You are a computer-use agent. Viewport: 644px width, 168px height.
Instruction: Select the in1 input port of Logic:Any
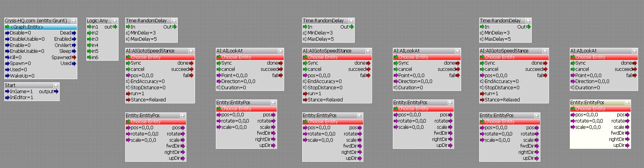(89, 27)
